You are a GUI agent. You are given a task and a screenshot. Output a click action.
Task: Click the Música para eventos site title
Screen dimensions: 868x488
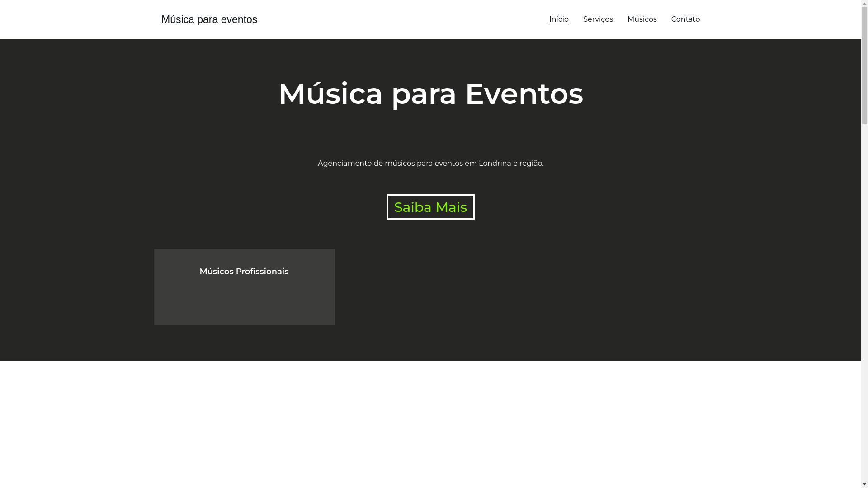click(209, 19)
